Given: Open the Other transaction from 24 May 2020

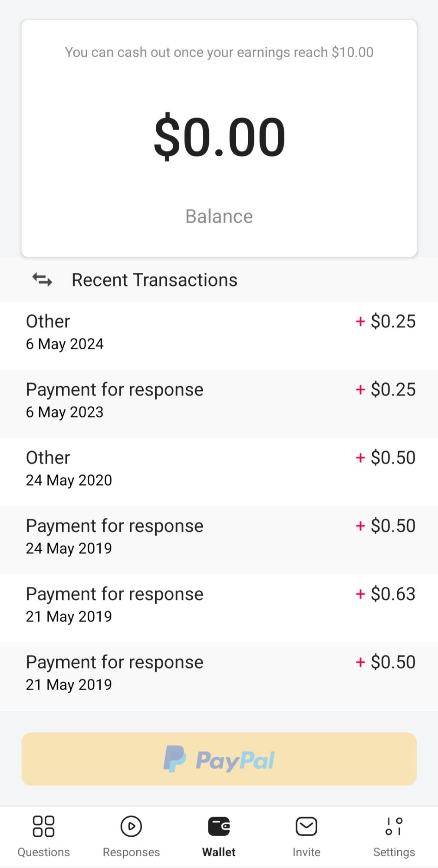Looking at the screenshot, I should pyautogui.click(x=219, y=469).
